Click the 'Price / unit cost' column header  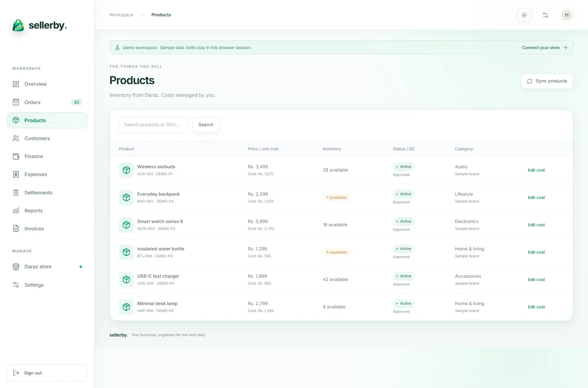click(x=263, y=149)
